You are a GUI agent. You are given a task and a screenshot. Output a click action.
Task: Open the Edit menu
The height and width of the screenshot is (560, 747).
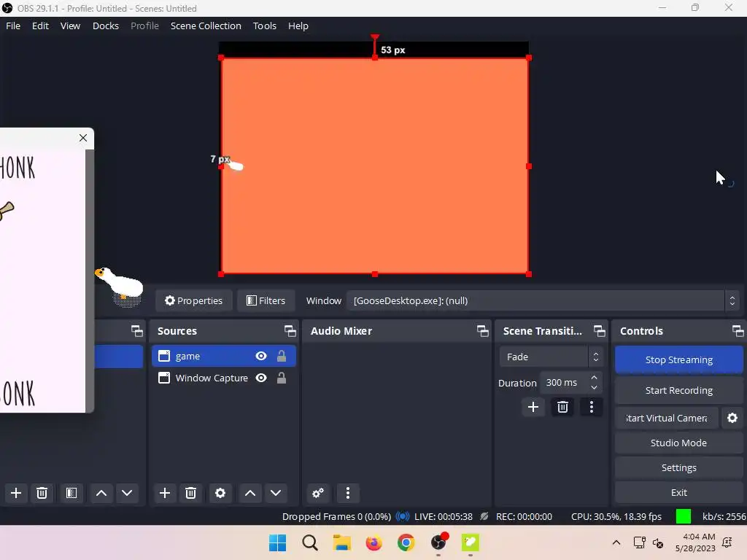tap(40, 26)
